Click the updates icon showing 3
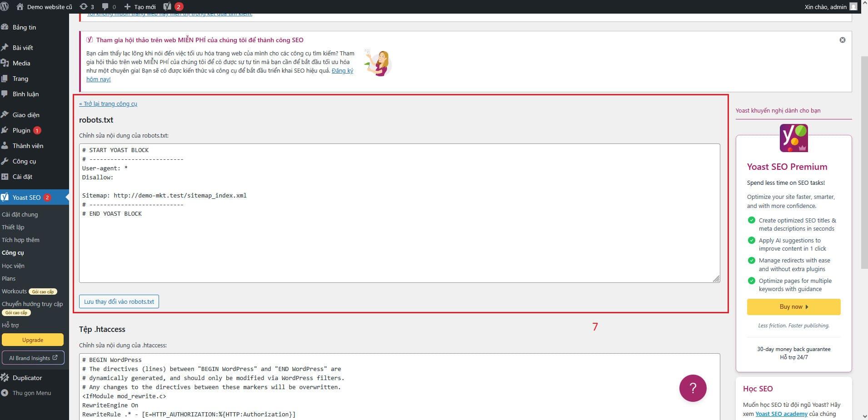The width and height of the screenshot is (868, 420). pyautogui.click(x=86, y=6)
